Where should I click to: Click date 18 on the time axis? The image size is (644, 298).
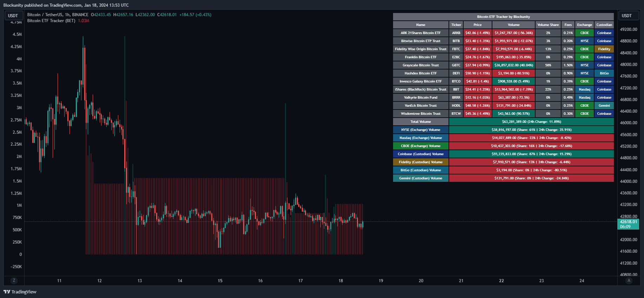click(x=341, y=281)
